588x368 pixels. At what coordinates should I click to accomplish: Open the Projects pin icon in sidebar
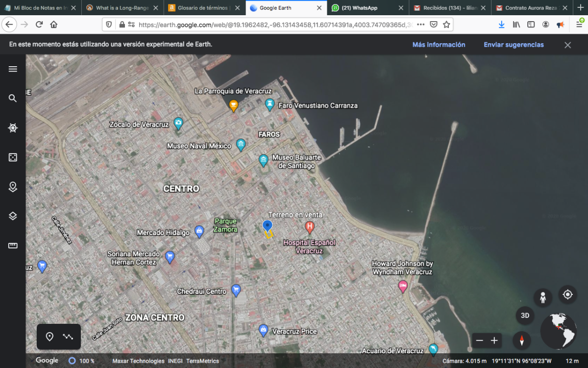(13, 187)
